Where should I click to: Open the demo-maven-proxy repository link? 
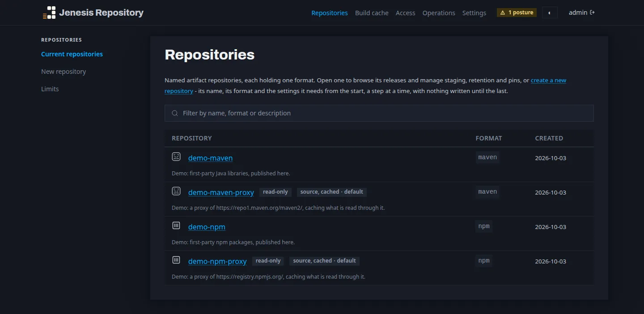pos(221,192)
